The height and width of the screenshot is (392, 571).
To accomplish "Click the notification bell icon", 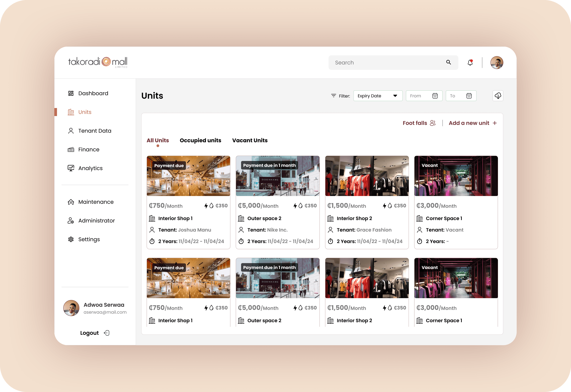I will point(470,63).
